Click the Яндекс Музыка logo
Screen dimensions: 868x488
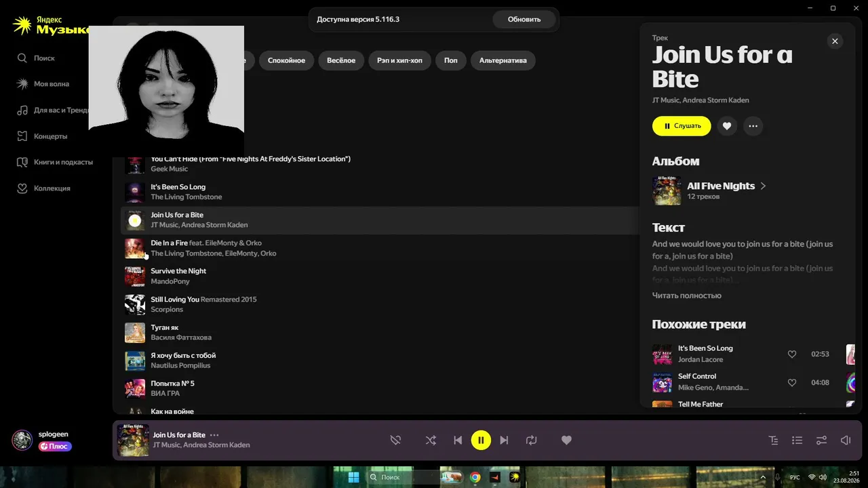(51, 26)
